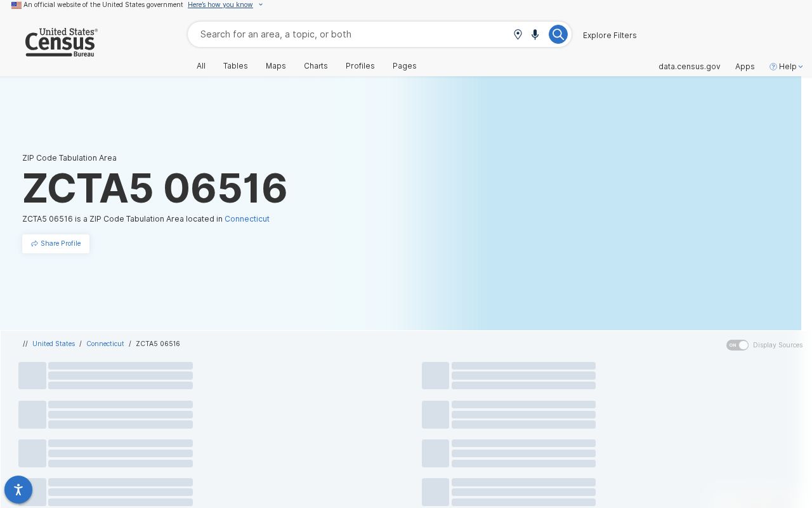
Task: Open Explore Filters panel
Action: (610, 36)
